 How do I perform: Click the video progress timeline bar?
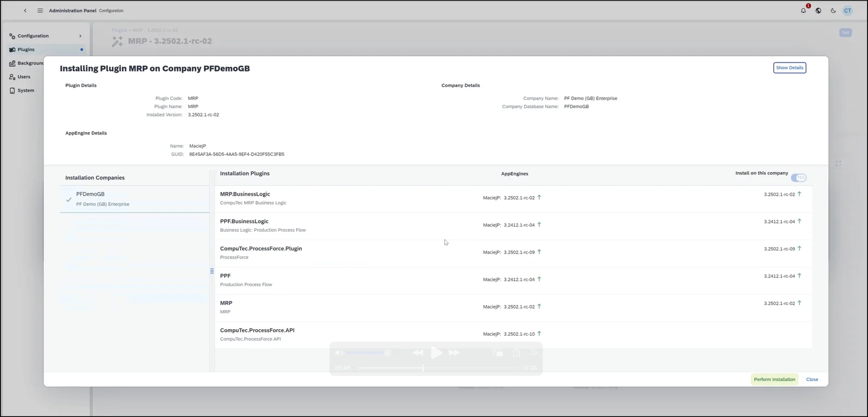click(436, 368)
